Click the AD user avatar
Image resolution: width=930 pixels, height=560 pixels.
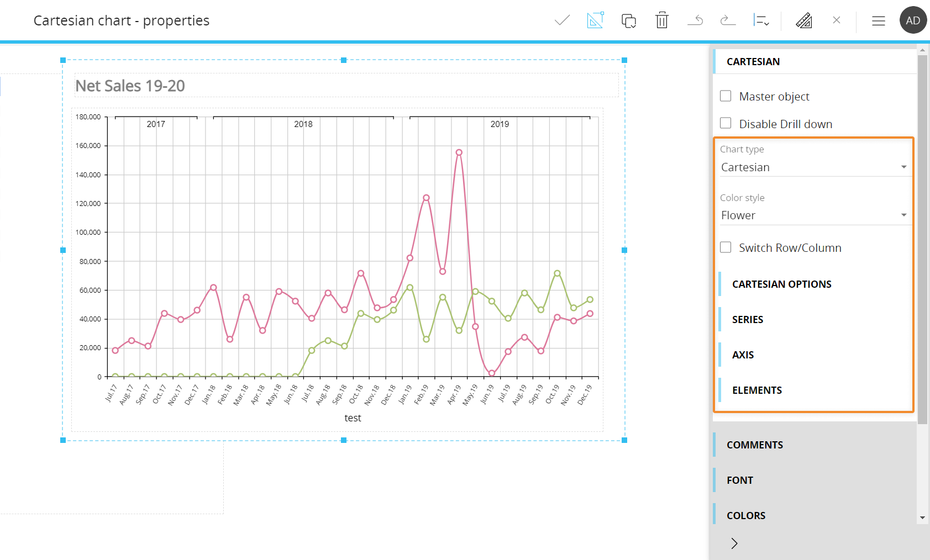tap(913, 20)
